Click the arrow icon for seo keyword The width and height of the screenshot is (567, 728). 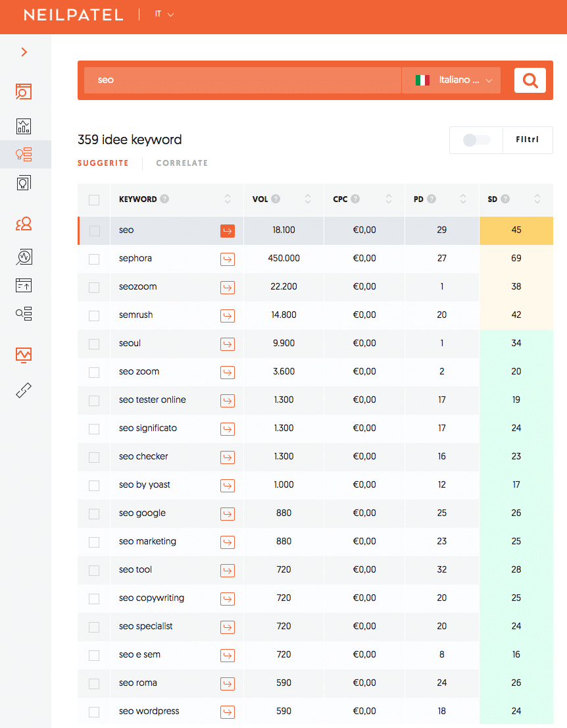click(228, 231)
